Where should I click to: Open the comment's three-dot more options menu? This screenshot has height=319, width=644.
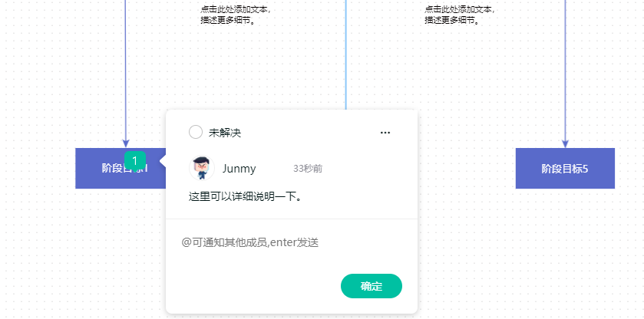click(385, 133)
